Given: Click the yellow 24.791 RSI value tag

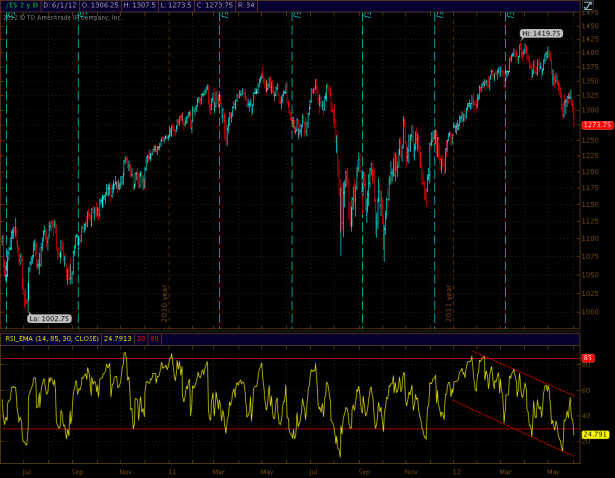Looking at the screenshot, I should click(x=594, y=435).
